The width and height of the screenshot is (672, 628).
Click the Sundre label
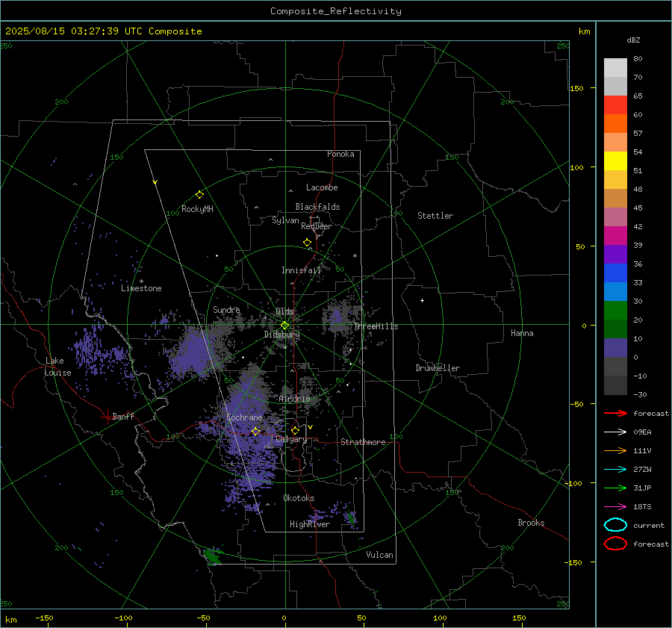[x=226, y=309]
